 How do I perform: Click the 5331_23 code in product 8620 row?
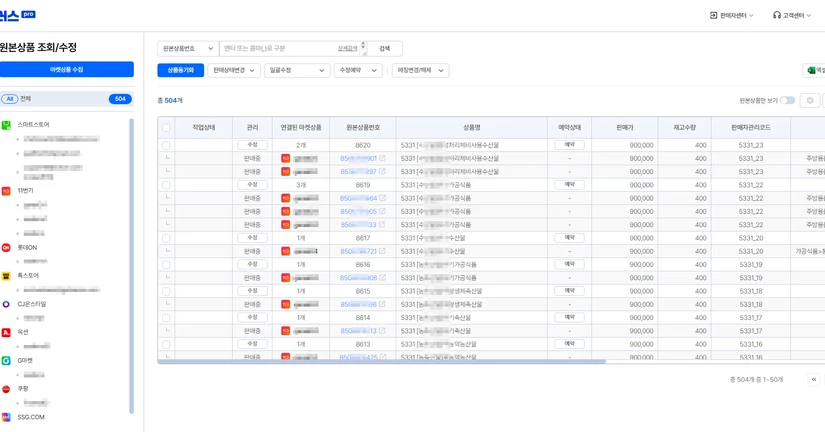(751, 145)
